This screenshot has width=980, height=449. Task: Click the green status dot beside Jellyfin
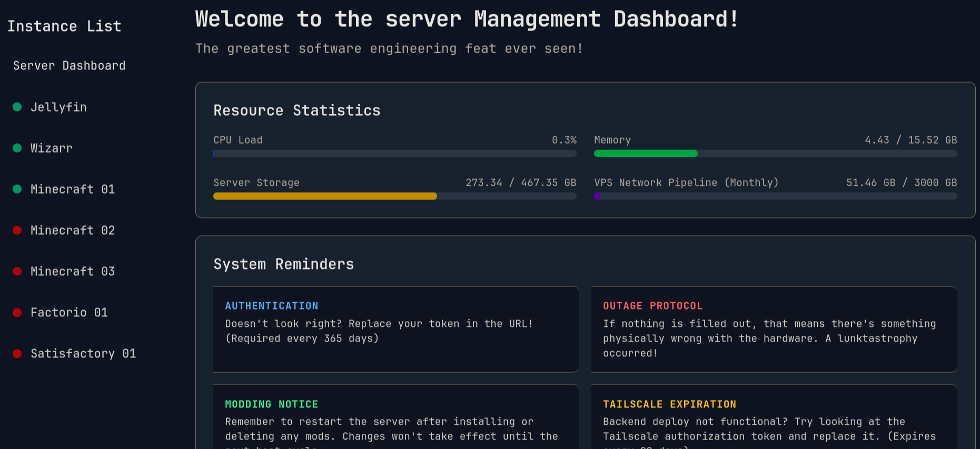[17, 107]
